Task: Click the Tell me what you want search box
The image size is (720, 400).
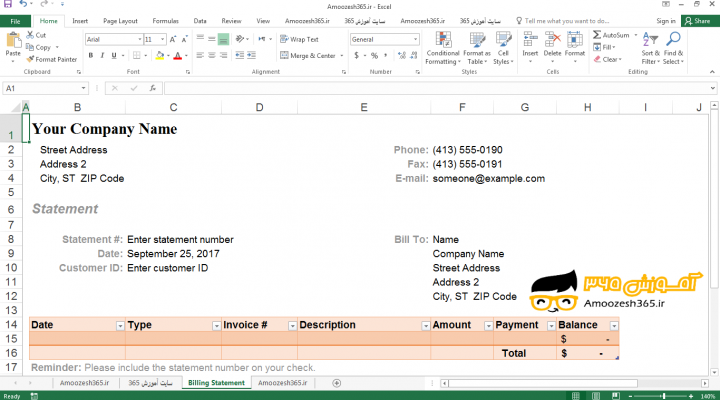Action: [562, 21]
